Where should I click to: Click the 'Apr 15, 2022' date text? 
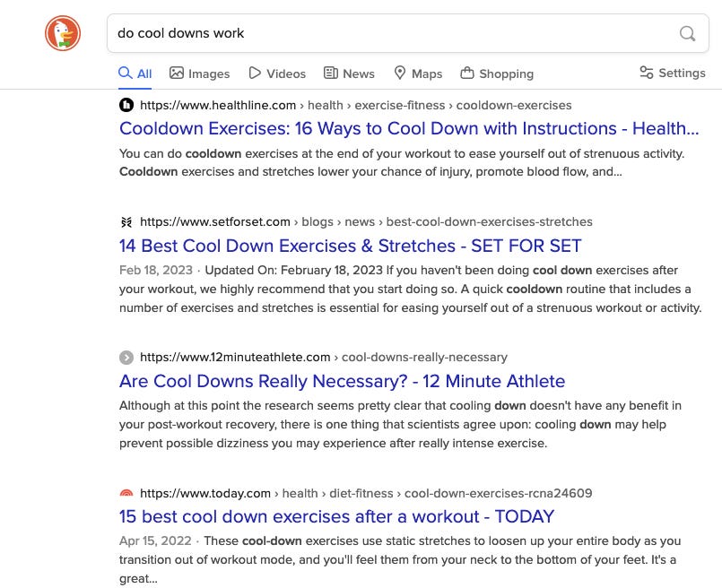(155, 540)
